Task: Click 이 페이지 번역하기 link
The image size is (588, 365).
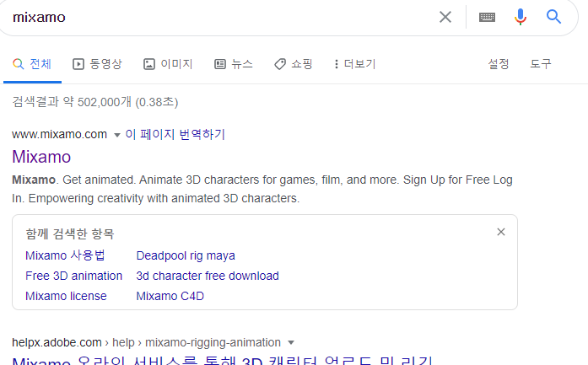Action: [x=175, y=134]
